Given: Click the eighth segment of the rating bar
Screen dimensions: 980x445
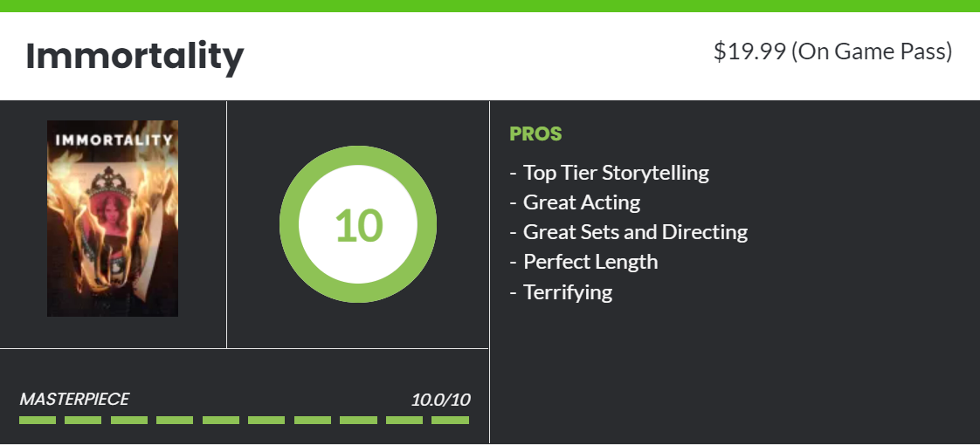Looking at the screenshot, I should pos(358,421).
